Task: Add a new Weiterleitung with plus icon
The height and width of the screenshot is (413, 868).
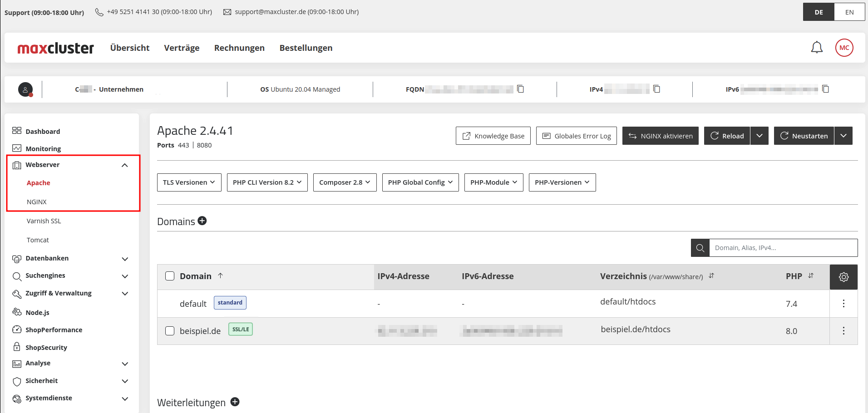Action: [235, 402]
